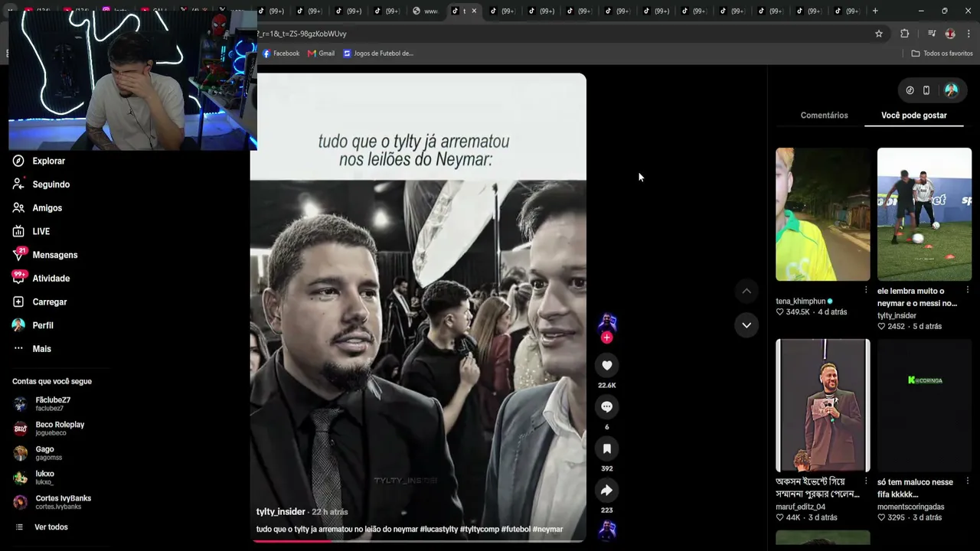The width and height of the screenshot is (980, 551).
Task: Click the tena_khimphun username link
Action: 801,302
